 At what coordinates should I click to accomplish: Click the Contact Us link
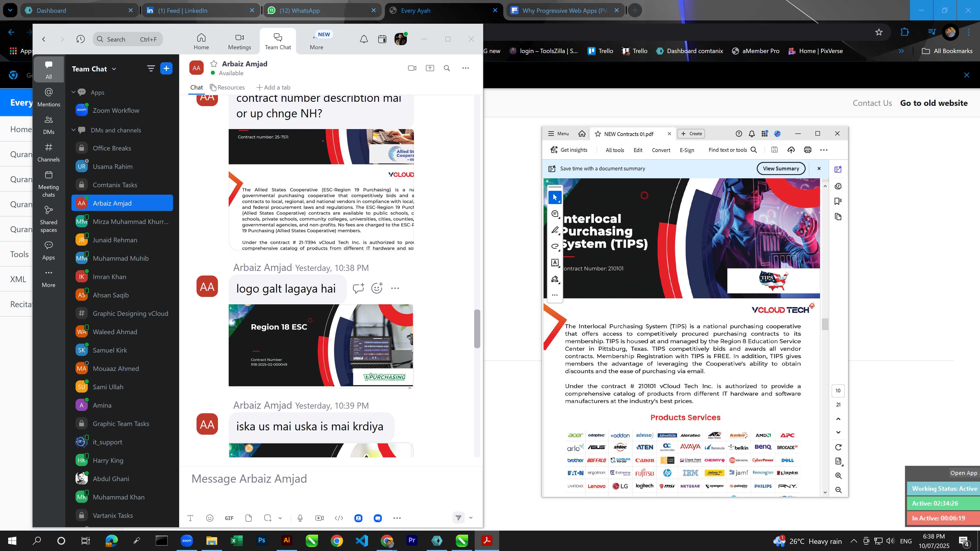pos(872,103)
